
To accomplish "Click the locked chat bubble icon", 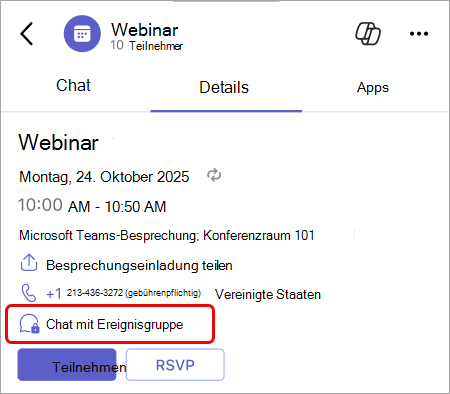I will pos(29,324).
